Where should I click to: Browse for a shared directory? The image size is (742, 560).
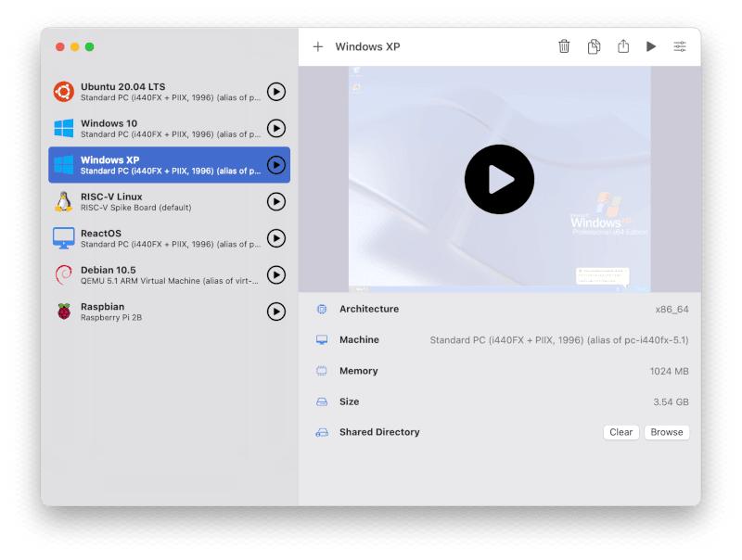[667, 432]
